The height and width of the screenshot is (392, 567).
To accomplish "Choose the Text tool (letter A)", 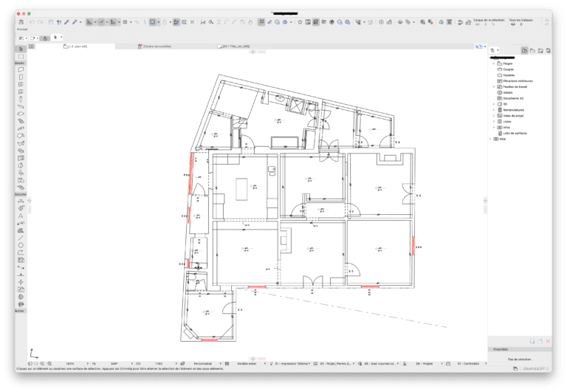I will tap(21, 216).
